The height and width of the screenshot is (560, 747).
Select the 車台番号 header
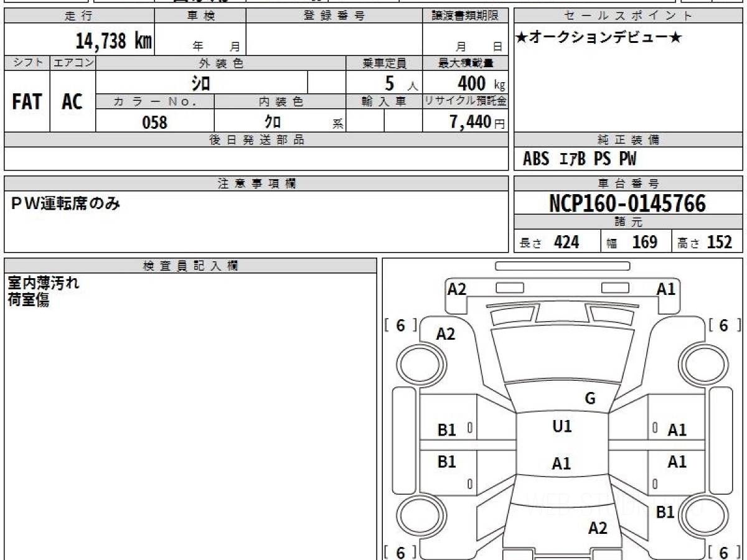click(x=629, y=184)
